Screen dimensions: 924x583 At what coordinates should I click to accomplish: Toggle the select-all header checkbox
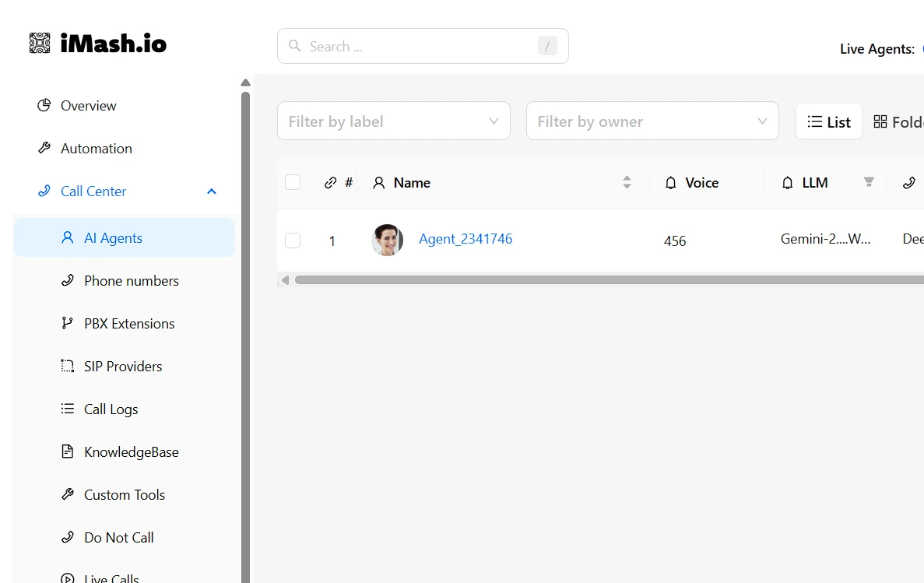pos(293,182)
